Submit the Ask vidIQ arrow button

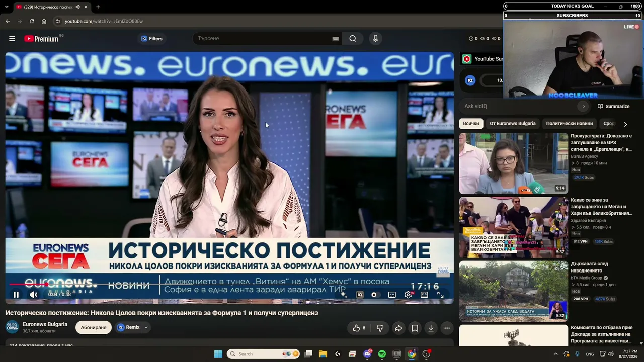[584, 106]
